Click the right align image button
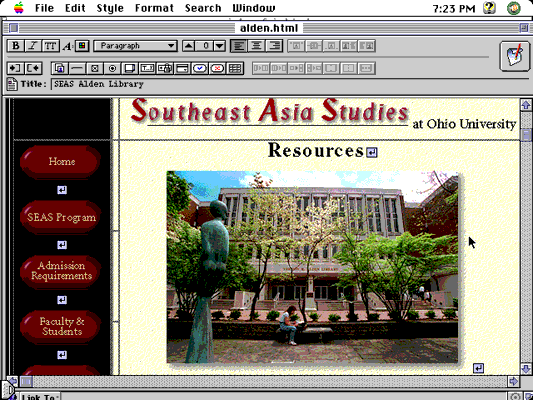Screen dimensions: 533x400 coord(367,46)
